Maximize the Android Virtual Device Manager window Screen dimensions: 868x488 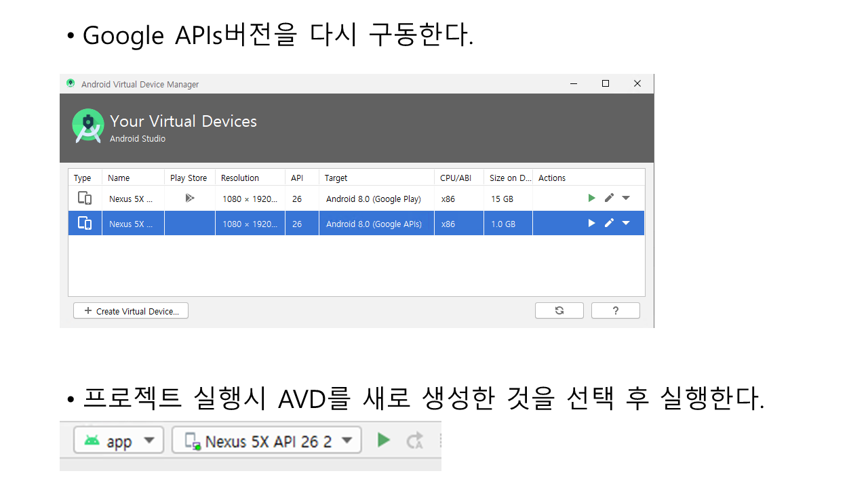click(x=606, y=83)
